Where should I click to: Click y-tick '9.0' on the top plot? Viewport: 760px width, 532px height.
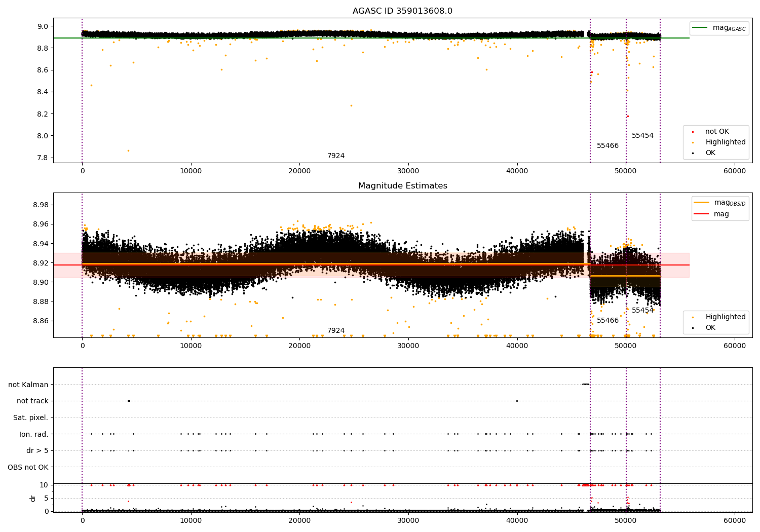[43, 26]
